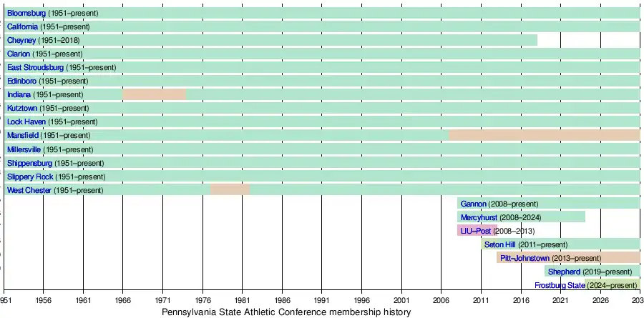Screen dimensions: 644x318
Task: Open the Bloomsburg link
Action: click(26, 14)
